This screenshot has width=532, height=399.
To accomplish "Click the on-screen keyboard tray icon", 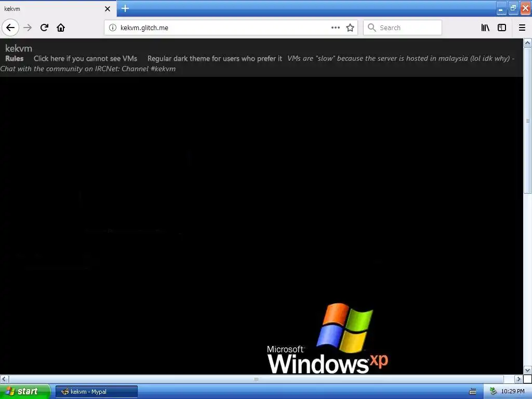I will 473,392.
